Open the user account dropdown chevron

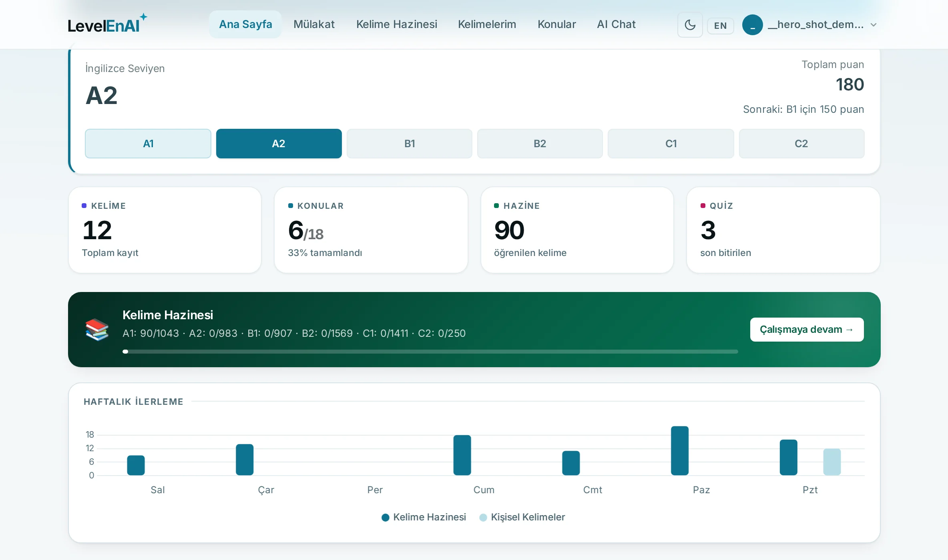(x=874, y=25)
